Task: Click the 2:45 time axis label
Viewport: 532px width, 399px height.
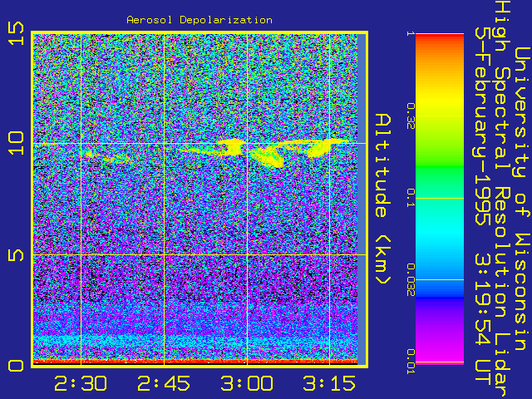Action: click(164, 384)
